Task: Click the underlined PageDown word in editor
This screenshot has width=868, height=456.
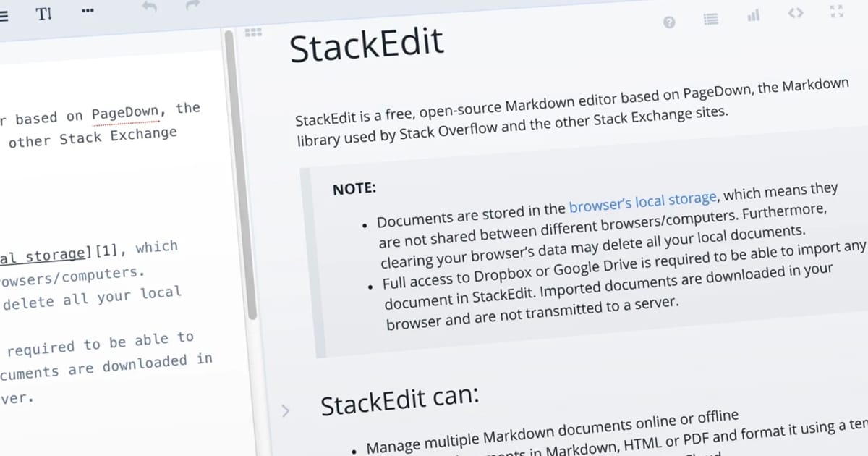Action: (124, 114)
